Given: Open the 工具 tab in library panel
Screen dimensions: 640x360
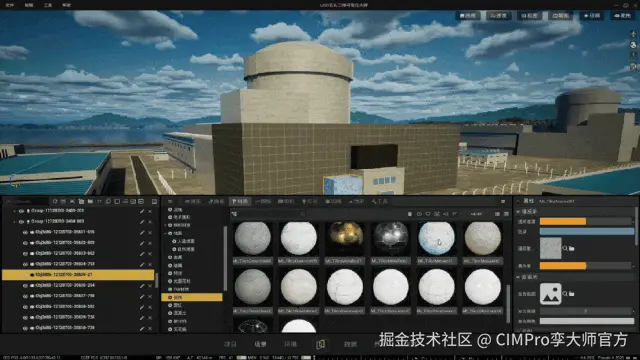Looking at the screenshot, I should tap(379, 201).
